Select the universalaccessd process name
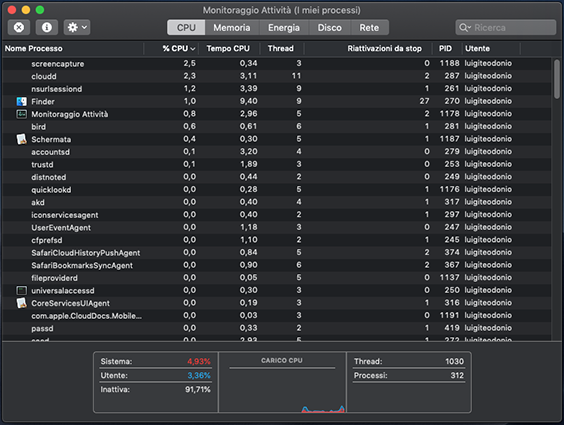The width and height of the screenshot is (564, 425). [63, 291]
